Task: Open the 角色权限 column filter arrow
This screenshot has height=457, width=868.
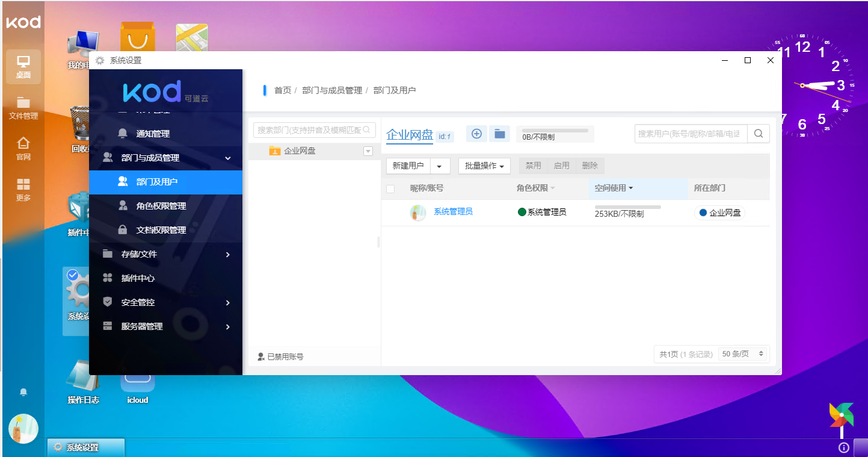Action: tap(553, 188)
